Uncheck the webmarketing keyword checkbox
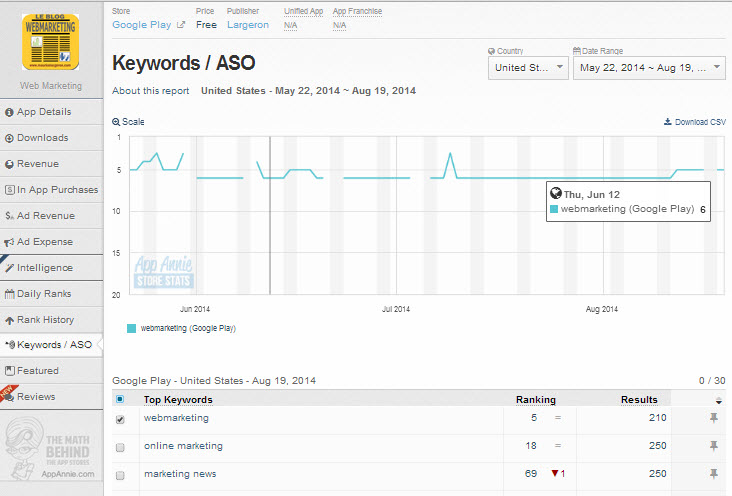The height and width of the screenshot is (496, 732). (x=120, y=419)
